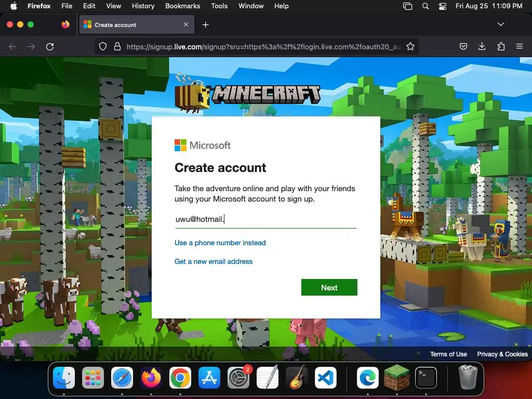Open Terminal from the Dock
Image resolution: width=532 pixels, height=399 pixels.
[426, 378]
